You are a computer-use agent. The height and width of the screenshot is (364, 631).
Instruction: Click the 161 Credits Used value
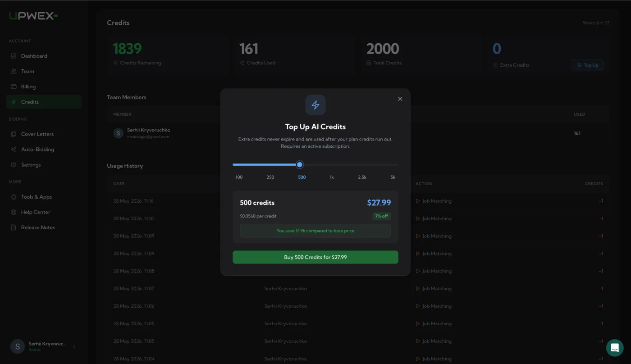pos(249,49)
